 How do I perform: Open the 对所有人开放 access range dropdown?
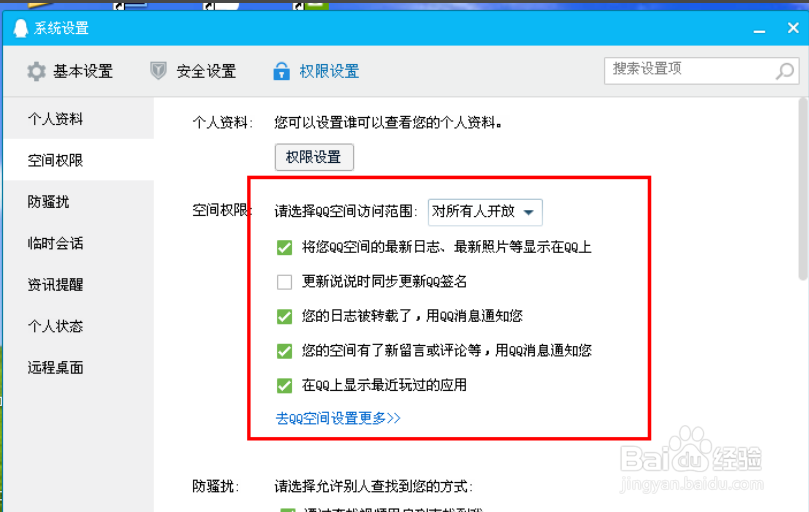click(485, 212)
